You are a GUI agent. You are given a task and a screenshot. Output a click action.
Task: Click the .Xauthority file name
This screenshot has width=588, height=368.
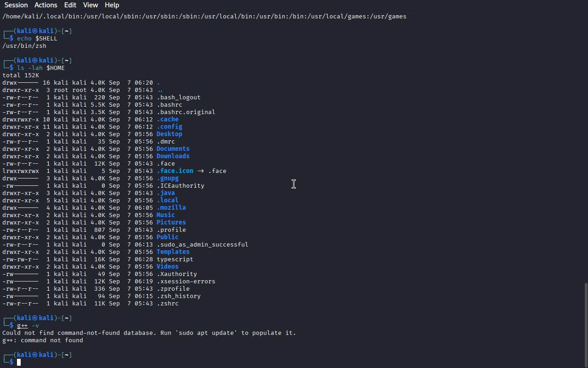pos(177,274)
